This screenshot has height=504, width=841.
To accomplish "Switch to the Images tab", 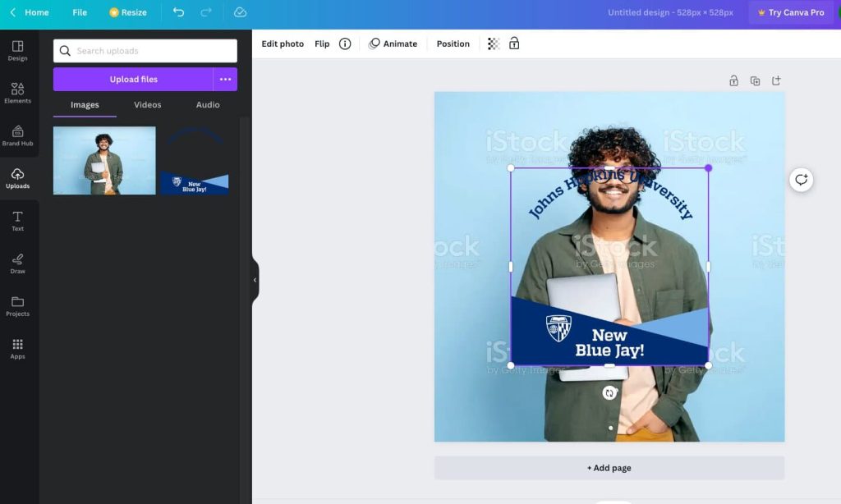I will (85, 104).
